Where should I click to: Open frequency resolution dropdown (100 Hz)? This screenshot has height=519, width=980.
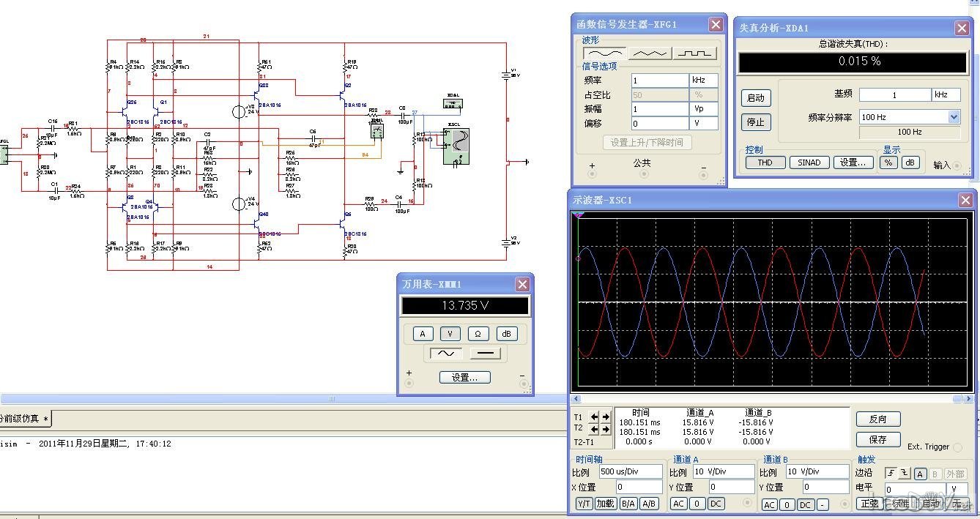(953, 117)
